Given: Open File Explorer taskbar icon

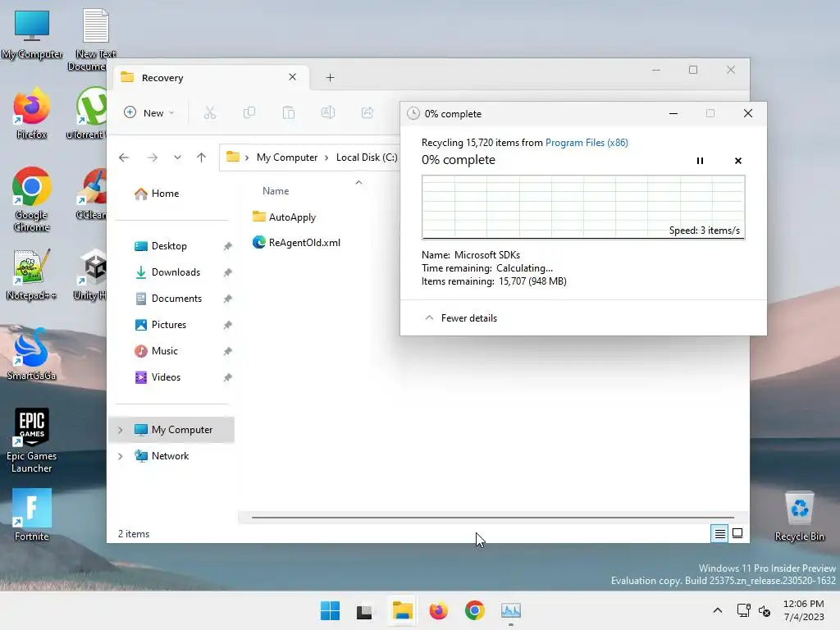Looking at the screenshot, I should point(402,610).
